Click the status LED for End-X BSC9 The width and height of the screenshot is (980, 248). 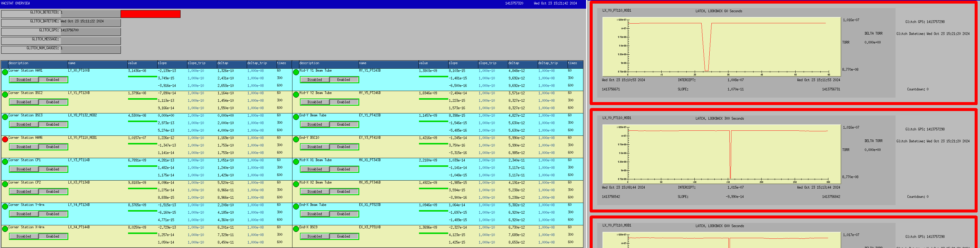296,229
